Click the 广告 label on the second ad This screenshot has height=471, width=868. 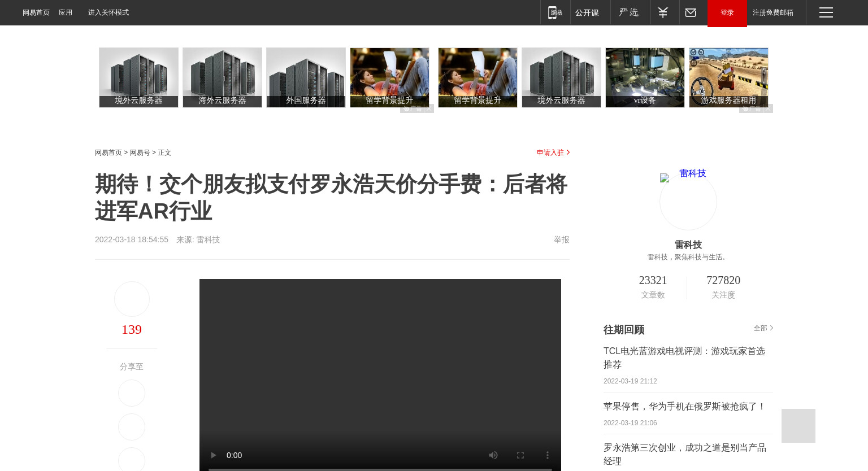(752, 108)
